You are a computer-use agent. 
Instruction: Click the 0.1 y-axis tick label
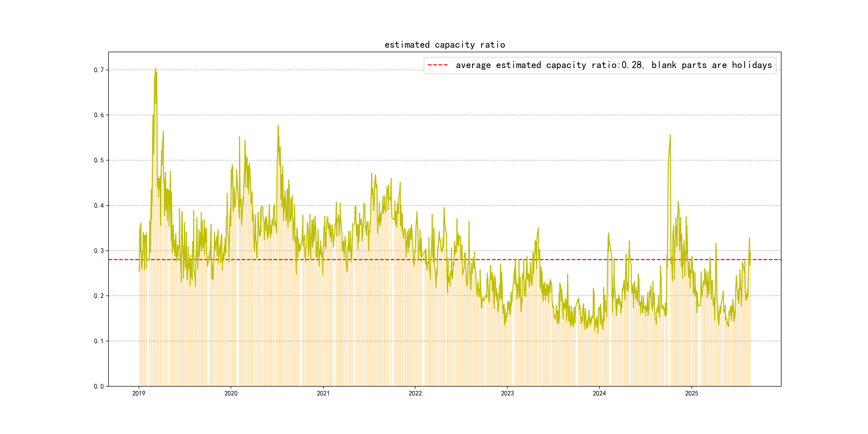click(x=99, y=341)
